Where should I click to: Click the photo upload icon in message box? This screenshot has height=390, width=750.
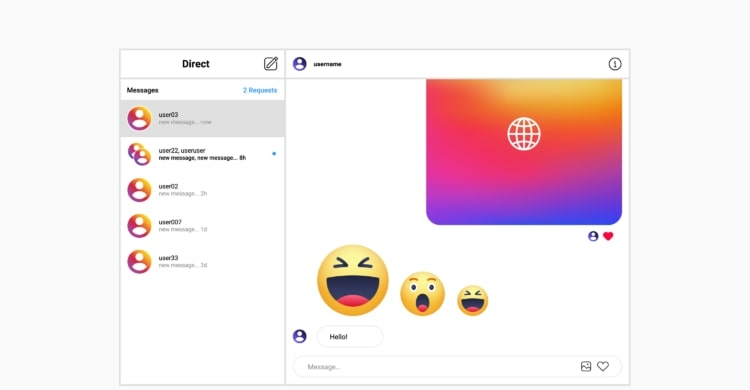[586, 367]
